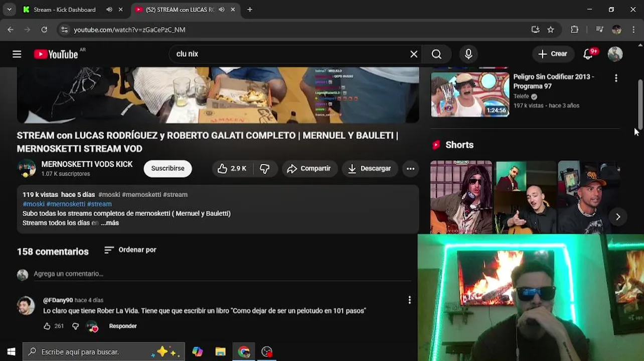Open options menu for @FDany90 comment
This screenshot has height=361, width=644.
[x=409, y=300]
